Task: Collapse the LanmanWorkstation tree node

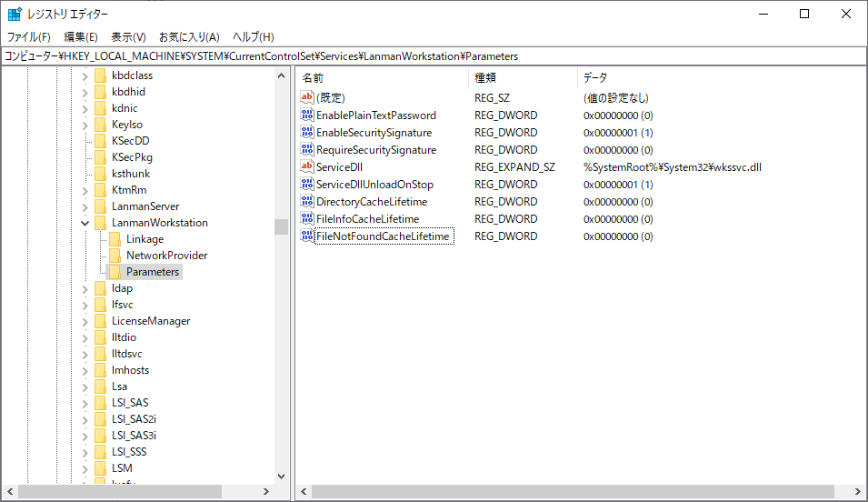Action: pos(85,223)
